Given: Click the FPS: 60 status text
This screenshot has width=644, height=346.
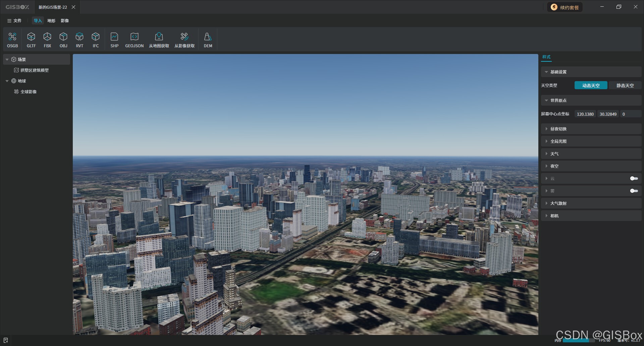Looking at the screenshot, I should 604,340.
